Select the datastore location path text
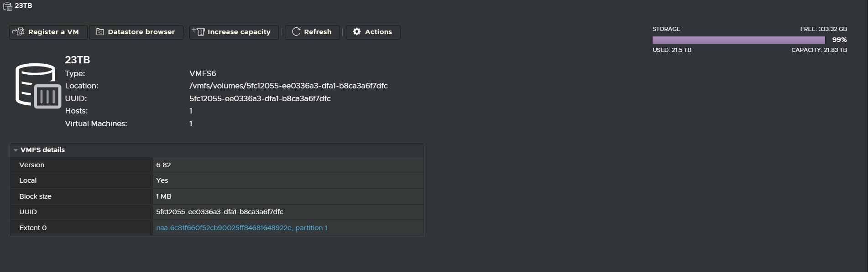The width and height of the screenshot is (868, 272). pyautogui.click(x=288, y=86)
